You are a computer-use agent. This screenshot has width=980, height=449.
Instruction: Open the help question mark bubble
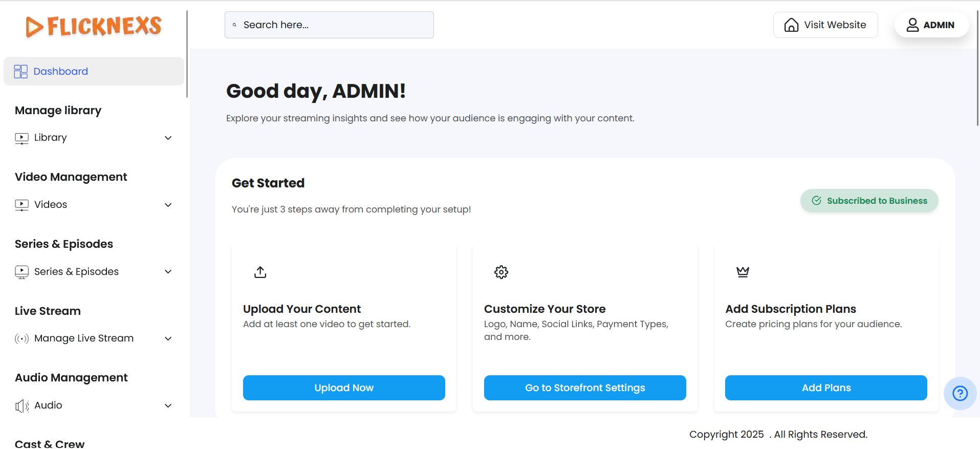pyautogui.click(x=960, y=393)
